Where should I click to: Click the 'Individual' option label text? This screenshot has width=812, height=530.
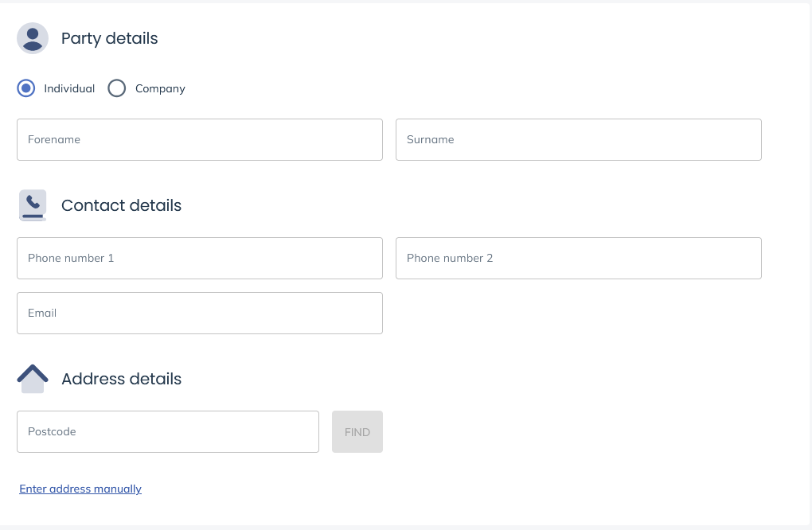pyautogui.click(x=69, y=88)
